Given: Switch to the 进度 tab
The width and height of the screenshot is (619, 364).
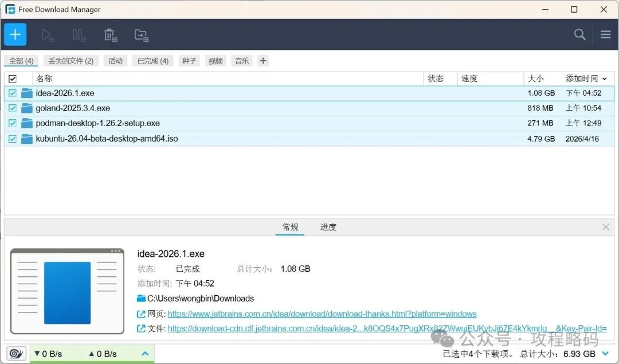Looking at the screenshot, I should [x=328, y=227].
